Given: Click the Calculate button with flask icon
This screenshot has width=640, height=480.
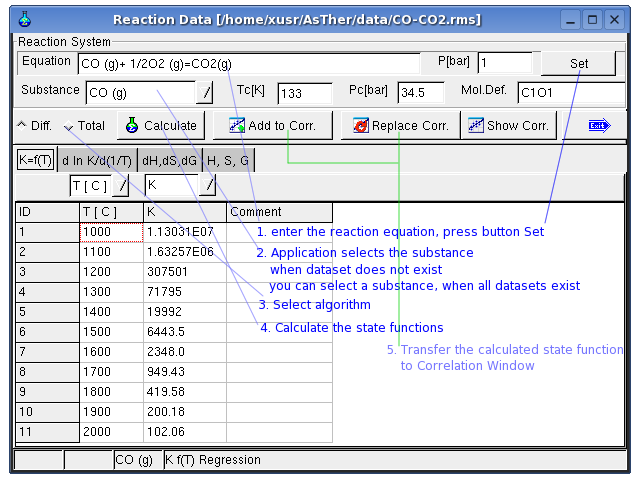Looking at the screenshot, I should coord(162,126).
